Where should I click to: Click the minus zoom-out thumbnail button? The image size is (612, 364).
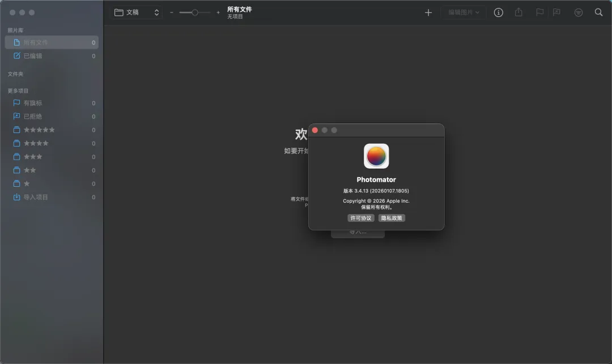(x=172, y=12)
